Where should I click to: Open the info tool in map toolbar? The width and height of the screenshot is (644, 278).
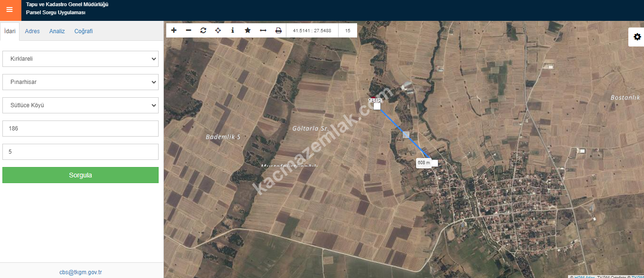click(x=233, y=30)
